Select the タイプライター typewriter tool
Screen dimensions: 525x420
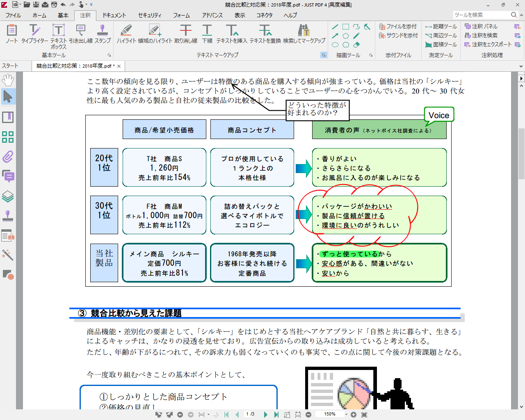pyautogui.click(x=34, y=33)
